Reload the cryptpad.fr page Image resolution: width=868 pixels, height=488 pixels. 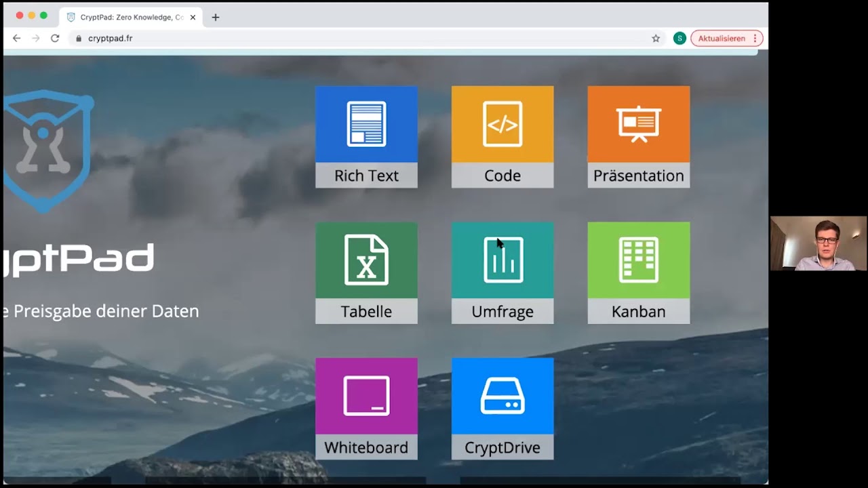coord(55,39)
